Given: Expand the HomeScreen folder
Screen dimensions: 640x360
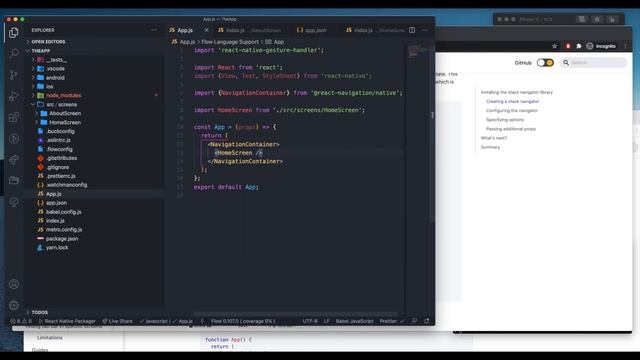Looking at the screenshot, I should [x=65, y=122].
